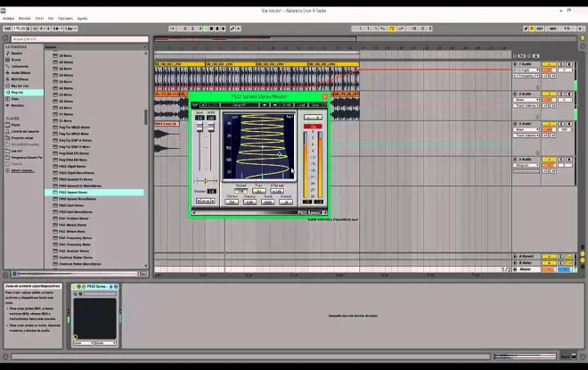Click the Añadir carpeta link
The width and height of the screenshot is (588, 370).
[x=22, y=170]
